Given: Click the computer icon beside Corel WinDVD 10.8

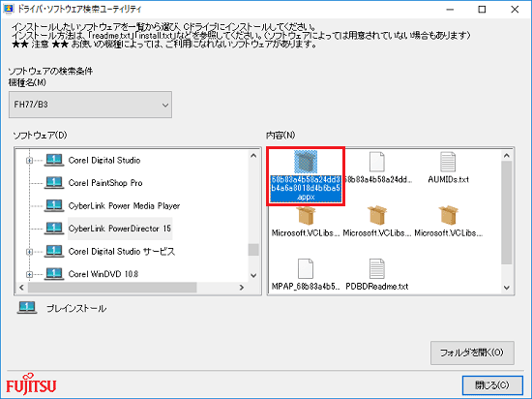Looking at the screenshot, I should point(54,274).
